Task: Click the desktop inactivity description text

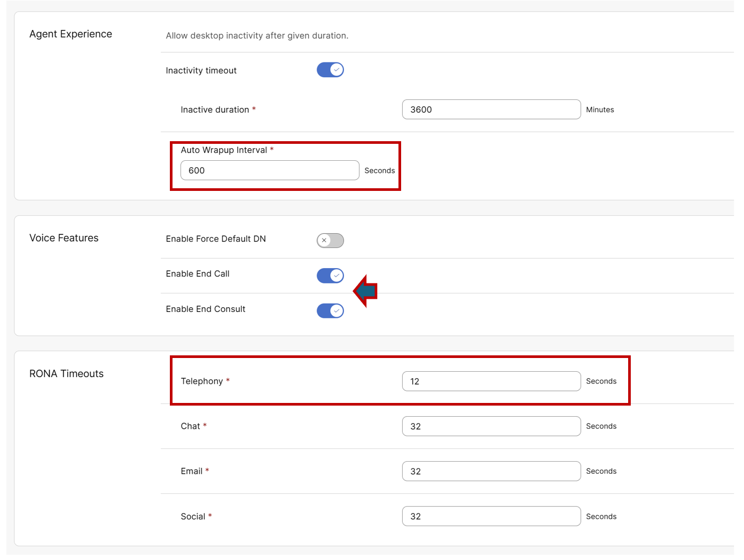Action: (x=257, y=35)
